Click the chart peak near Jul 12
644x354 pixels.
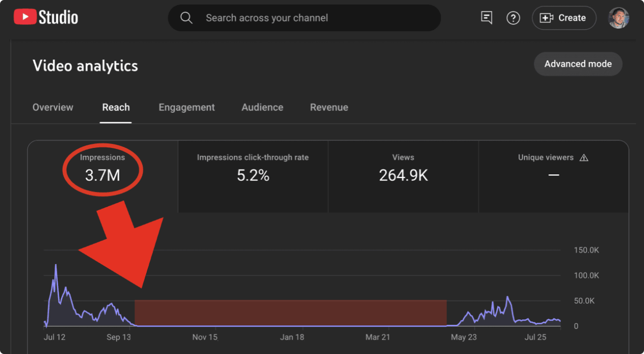click(56, 265)
